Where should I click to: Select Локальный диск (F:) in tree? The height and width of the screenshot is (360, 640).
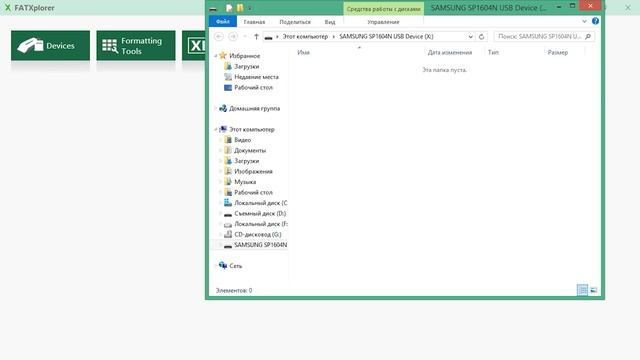point(260,224)
